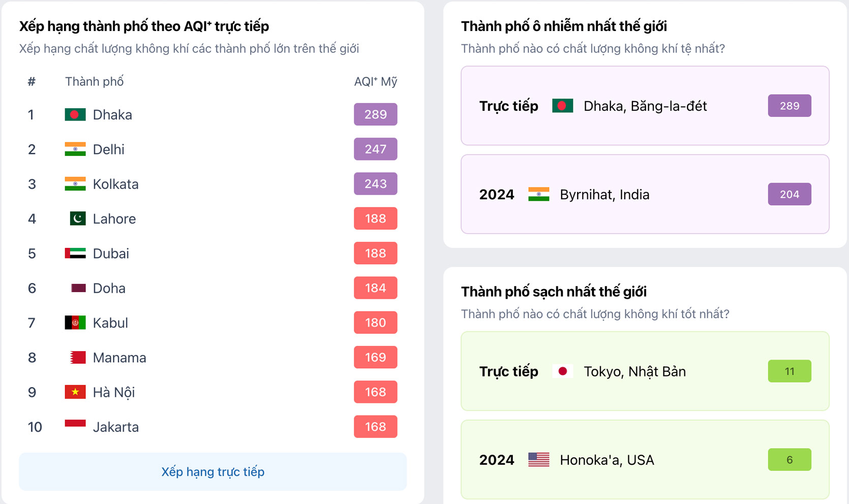This screenshot has width=849, height=504.
Task: Click the UAE flag next to Dubai
Action: [75, 254]
